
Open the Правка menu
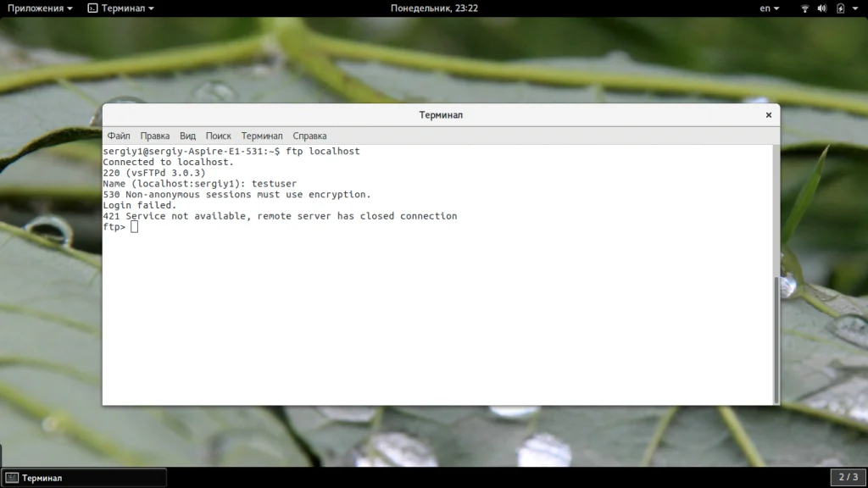(x=154, y=136)
